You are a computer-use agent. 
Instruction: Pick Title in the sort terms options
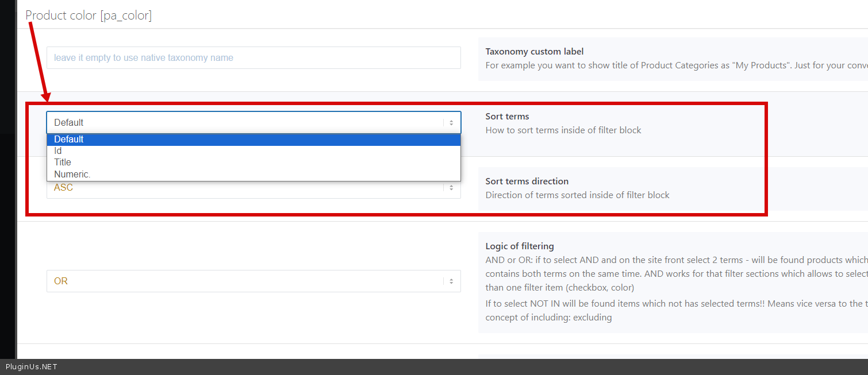(254, 163)
